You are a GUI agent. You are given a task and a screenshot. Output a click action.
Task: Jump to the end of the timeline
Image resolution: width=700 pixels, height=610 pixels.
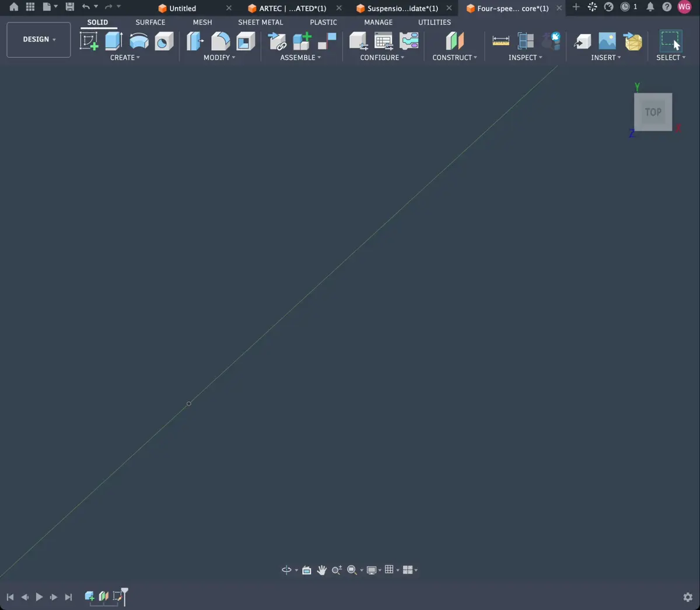point(68,597)
